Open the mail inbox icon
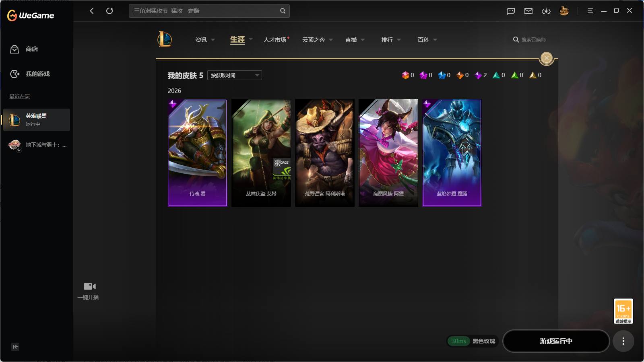644x362 pixels. pos(528,11)
